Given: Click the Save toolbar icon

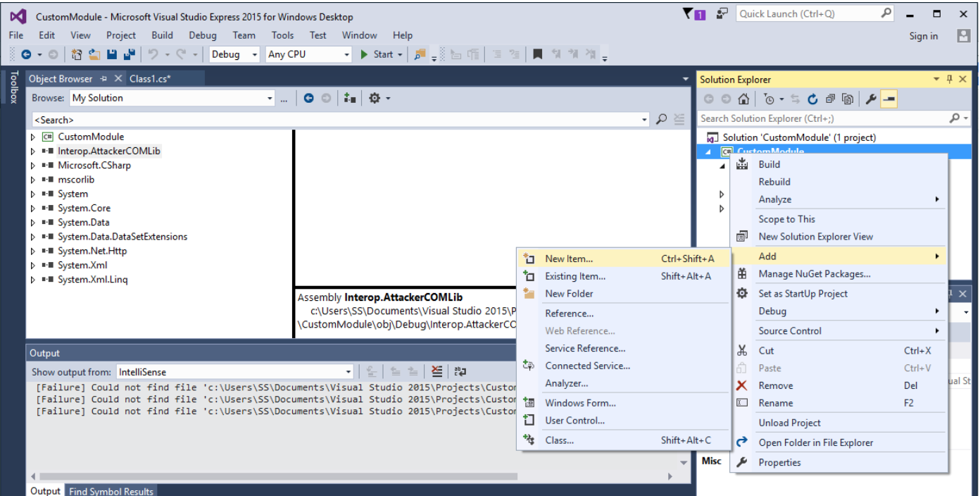Looking at the screenshot, I should (112, 54).
